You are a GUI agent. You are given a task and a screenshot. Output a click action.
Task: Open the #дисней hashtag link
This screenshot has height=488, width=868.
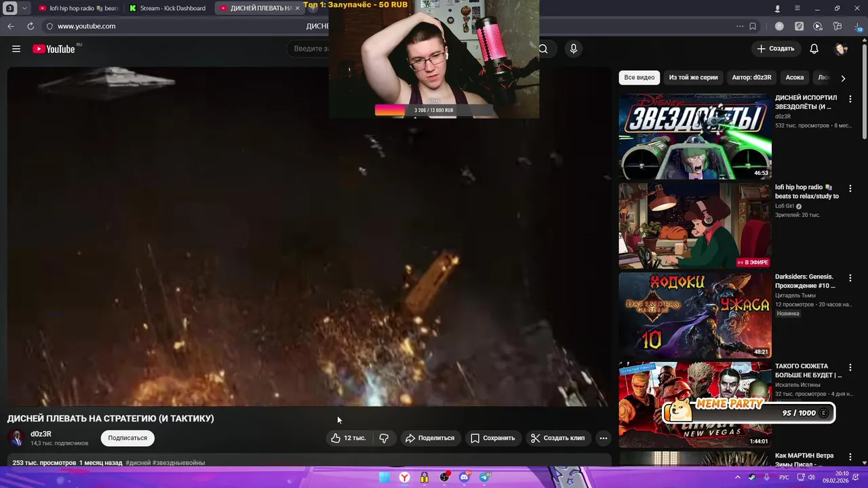pos(138,463)
